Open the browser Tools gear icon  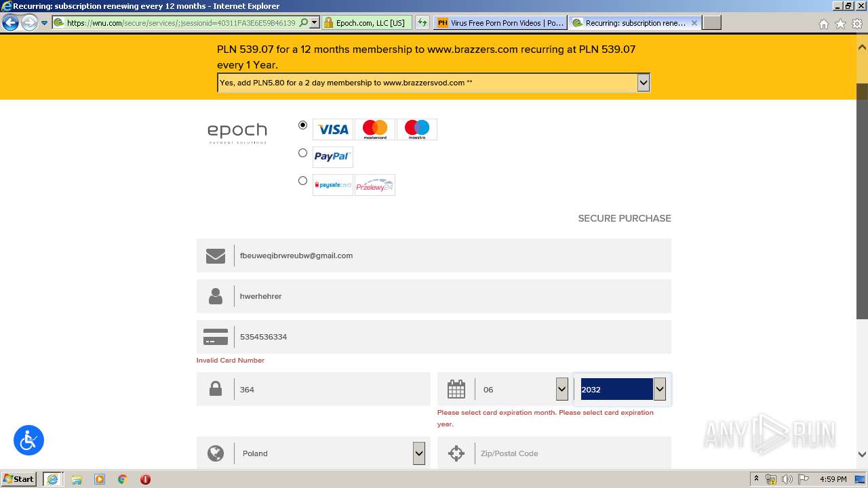click(856, 24)
